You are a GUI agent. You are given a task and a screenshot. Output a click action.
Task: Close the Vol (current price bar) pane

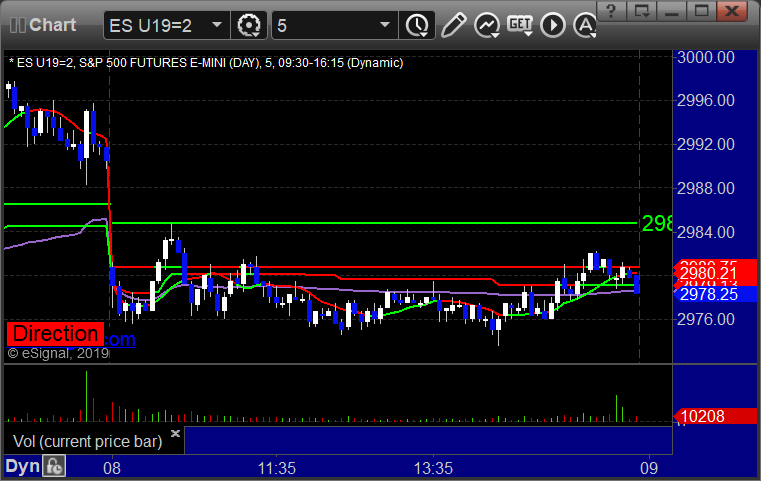tap(175, 433)
